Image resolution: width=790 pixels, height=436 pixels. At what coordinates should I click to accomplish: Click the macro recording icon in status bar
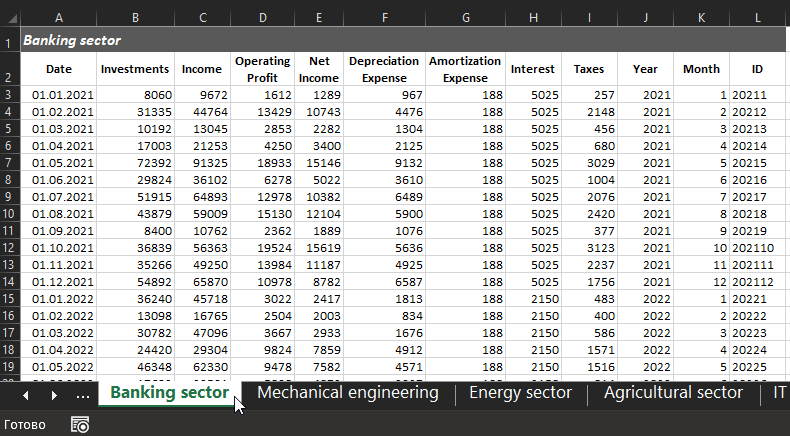(80, 425)
